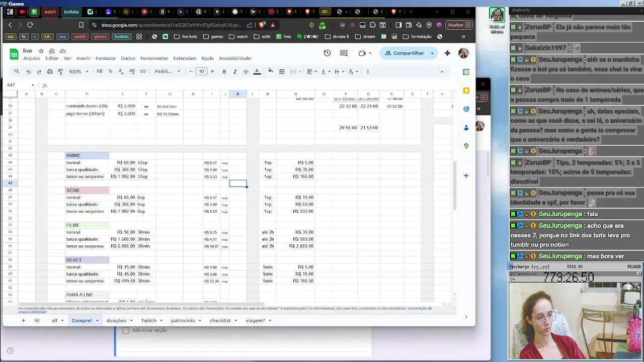Open the Google Sheets home icon
The height and width of the screenshot is (362, 644).
pyautogui.click(x=14, y=54)
